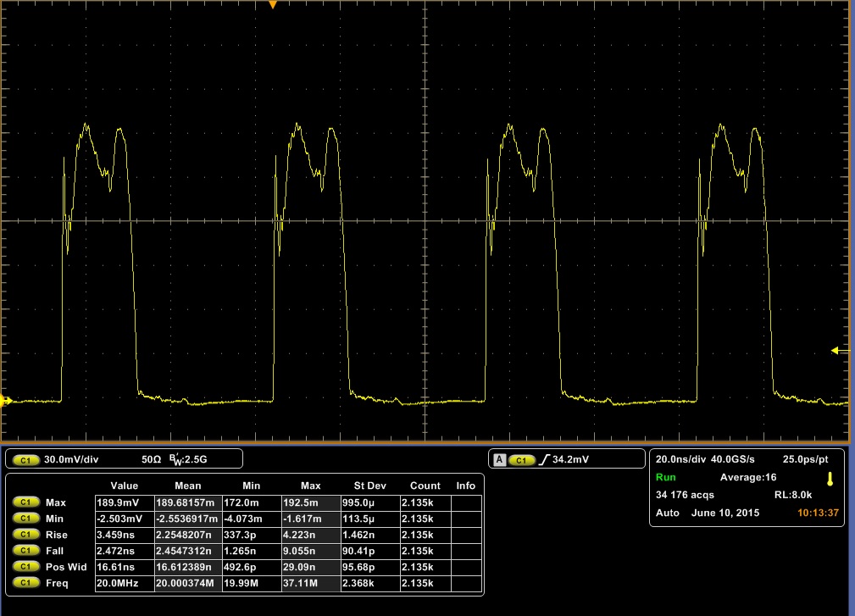Screen dimensions: 855x616
Task: Click the green Run status label
Action: click(x=665, y=478)
